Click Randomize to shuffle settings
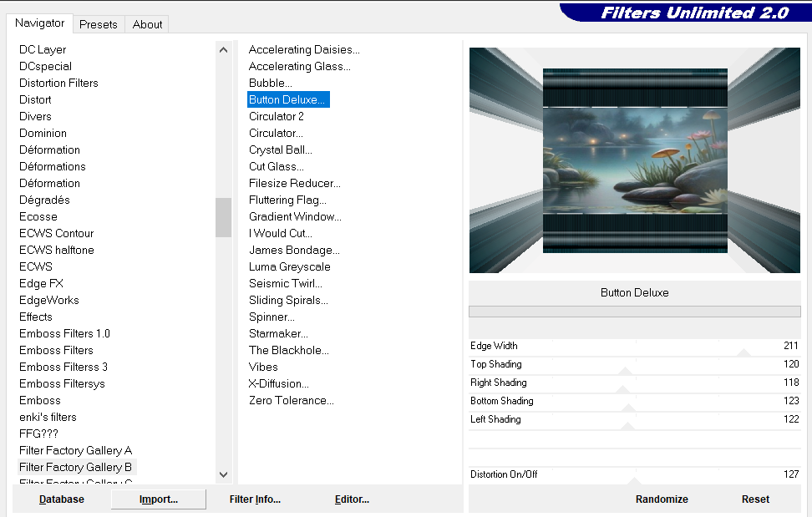Image resolution: width=812 pixels, height=517 pixels. [662, 499]
